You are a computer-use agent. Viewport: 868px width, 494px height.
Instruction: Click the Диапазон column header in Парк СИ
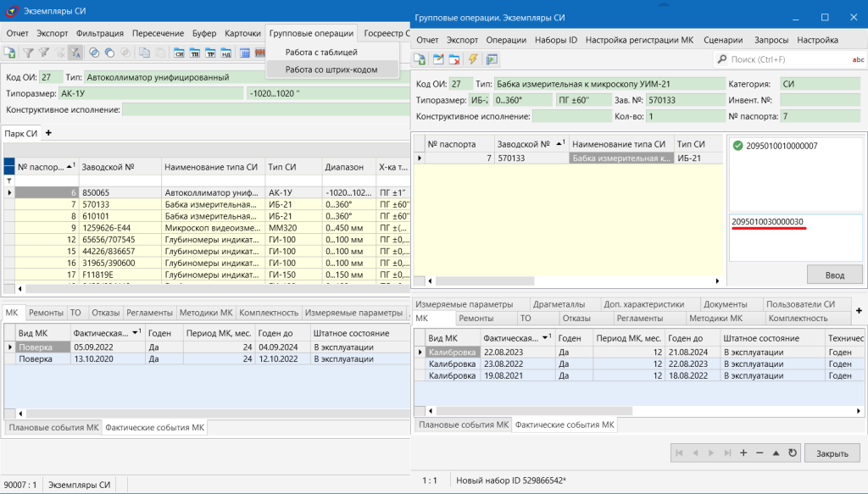348,167
